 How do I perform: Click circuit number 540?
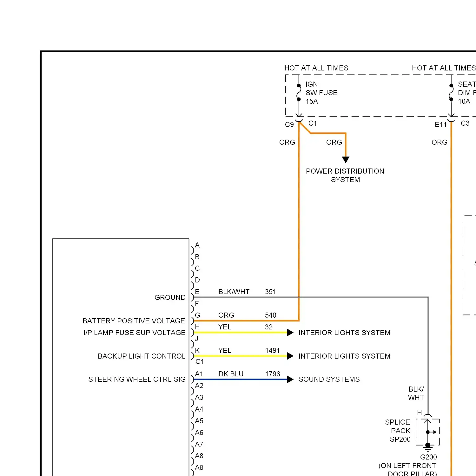(x=270, y=315)
